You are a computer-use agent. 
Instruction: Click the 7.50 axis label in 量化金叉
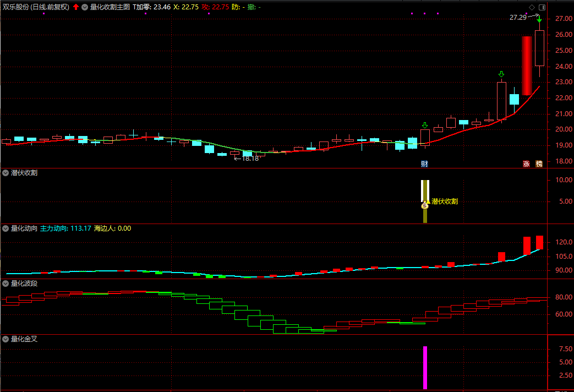click(x=566, y=349)
